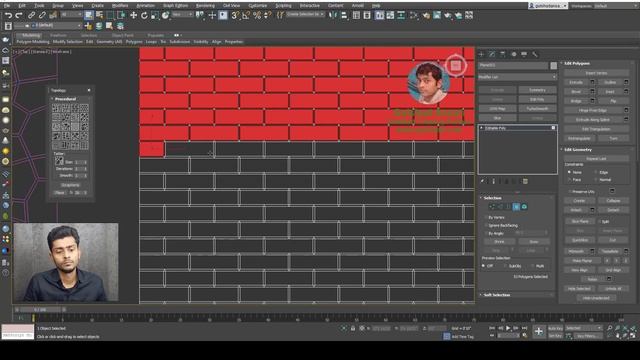Screen dimensions: 640x360
Task: Open the Create command panel tab
Action: [x=482, y=54]
